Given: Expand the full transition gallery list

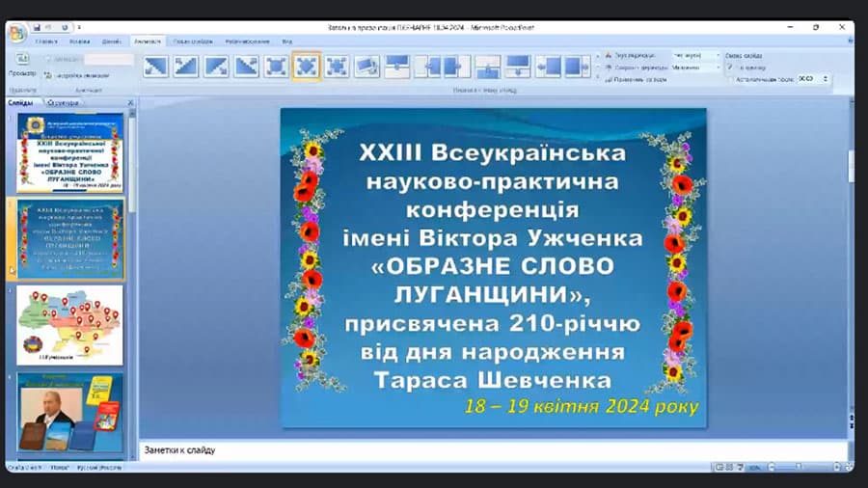Looking at the screenshot, I should click(x=597, y=79).
